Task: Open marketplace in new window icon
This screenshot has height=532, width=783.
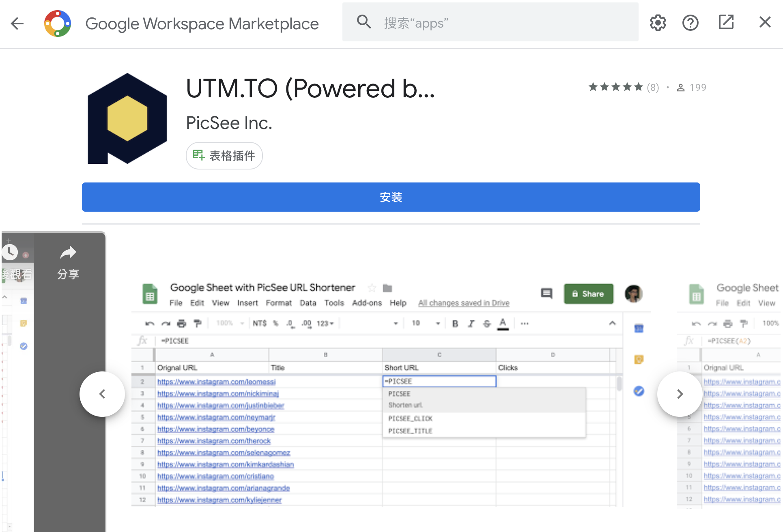Action: click(726, 22)
